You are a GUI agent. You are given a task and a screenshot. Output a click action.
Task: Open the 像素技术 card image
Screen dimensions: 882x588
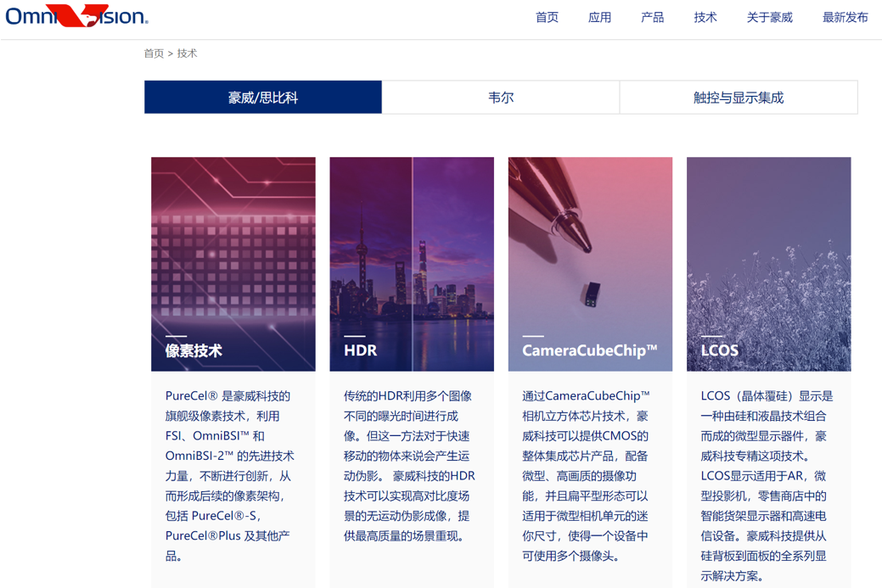(233, 264)
